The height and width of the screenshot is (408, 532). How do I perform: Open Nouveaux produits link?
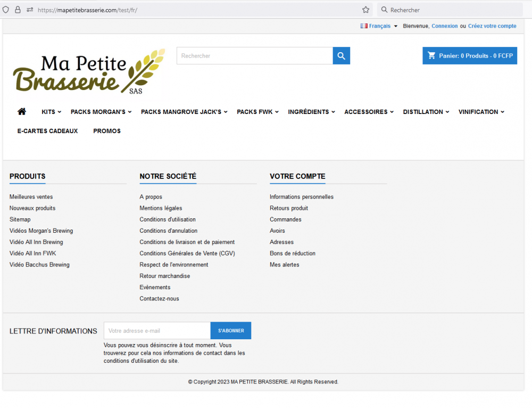pyautogui.click(x=32, y=208)
